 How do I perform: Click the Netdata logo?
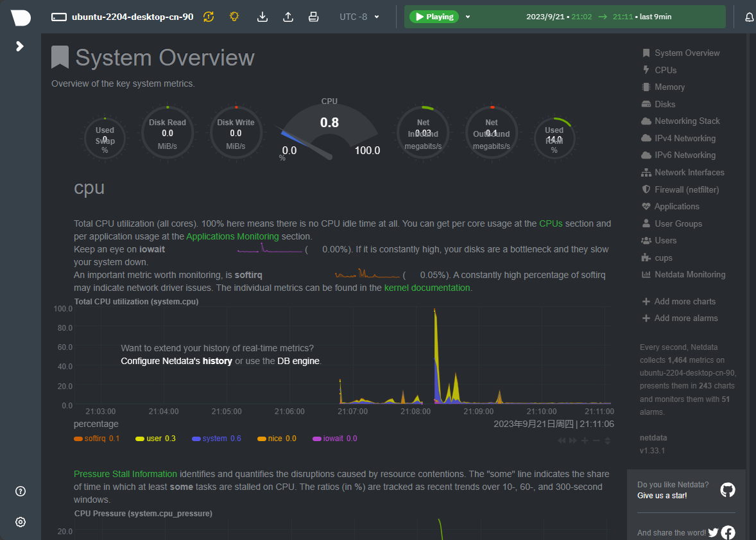(x=21, y=17)
